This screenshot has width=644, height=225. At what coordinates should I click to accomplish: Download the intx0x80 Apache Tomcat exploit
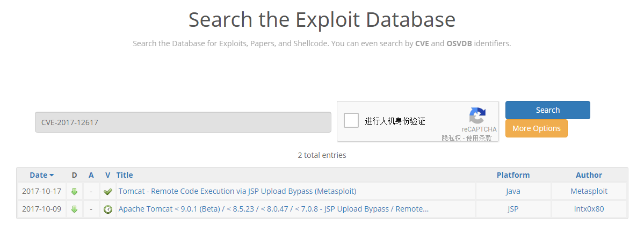(x=74, y=209)
